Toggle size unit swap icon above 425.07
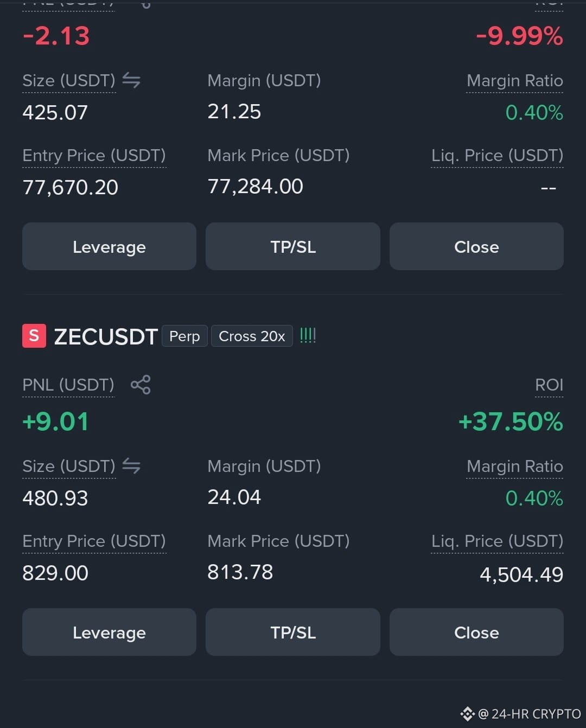Viewport: 586px width, 728px height. pos(131,80)
